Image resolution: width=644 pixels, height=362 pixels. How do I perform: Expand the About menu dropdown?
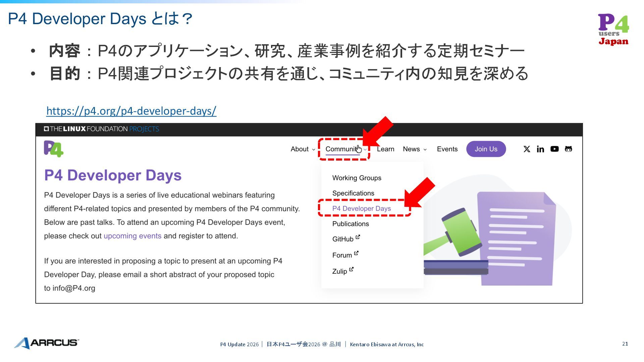(x=303, y=149)
